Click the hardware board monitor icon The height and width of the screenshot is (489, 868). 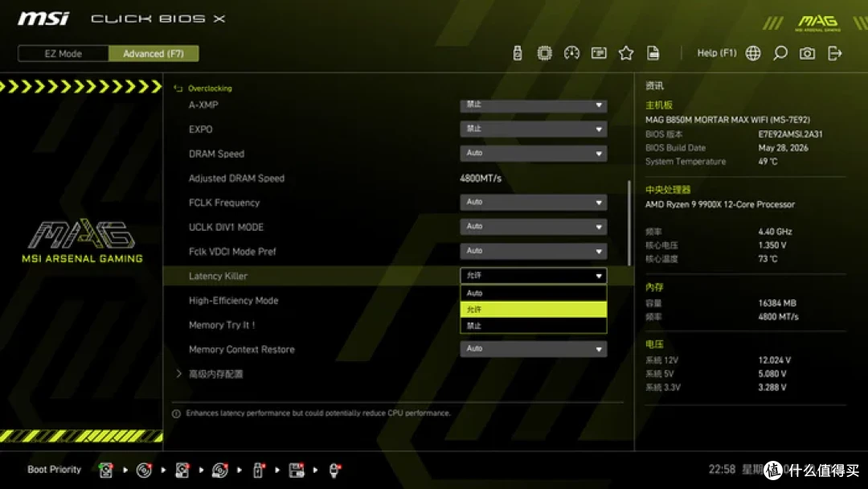[x=599, y=53]
